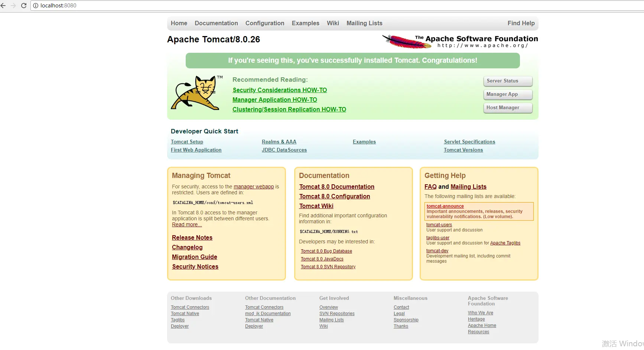Open the Sponsorship footer link

click(406, 320)
